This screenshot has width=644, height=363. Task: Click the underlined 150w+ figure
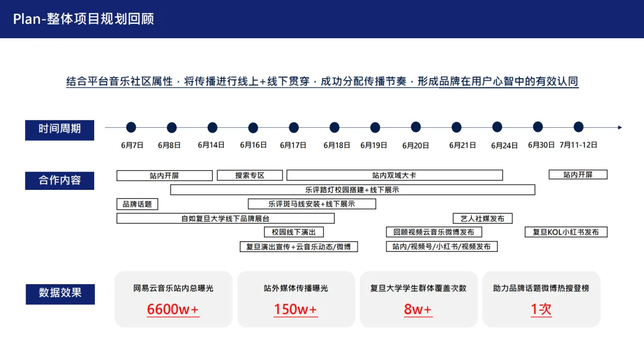tap(296, 310)
